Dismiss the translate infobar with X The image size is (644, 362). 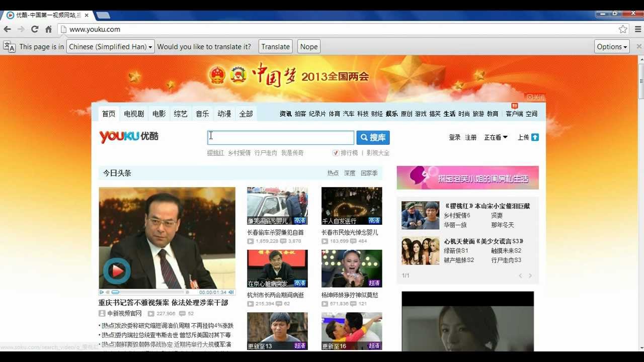coord(639,47)
